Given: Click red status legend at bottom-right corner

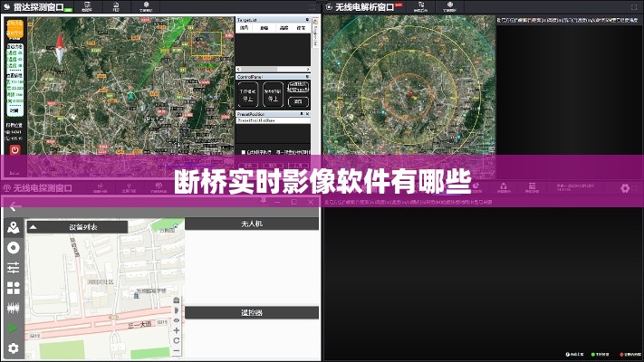Looking at the screenshot, I should click(x=630, y=354).
